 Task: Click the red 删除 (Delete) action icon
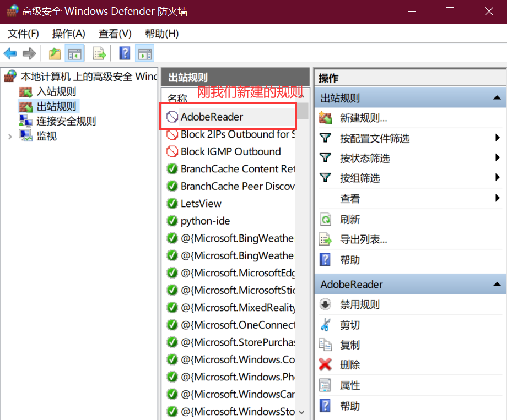point(325,364)
